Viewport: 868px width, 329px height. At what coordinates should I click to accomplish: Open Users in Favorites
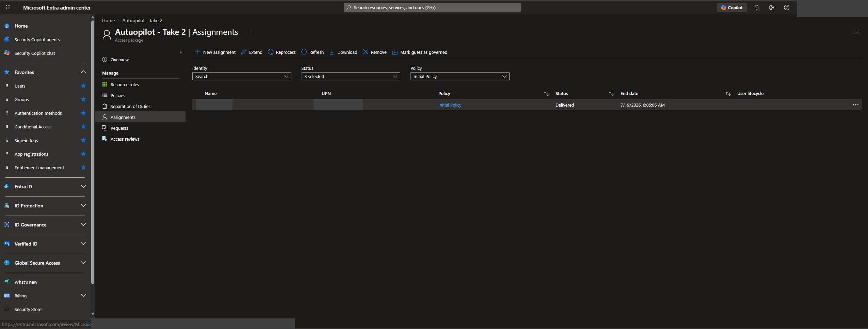tap(20, 86)
